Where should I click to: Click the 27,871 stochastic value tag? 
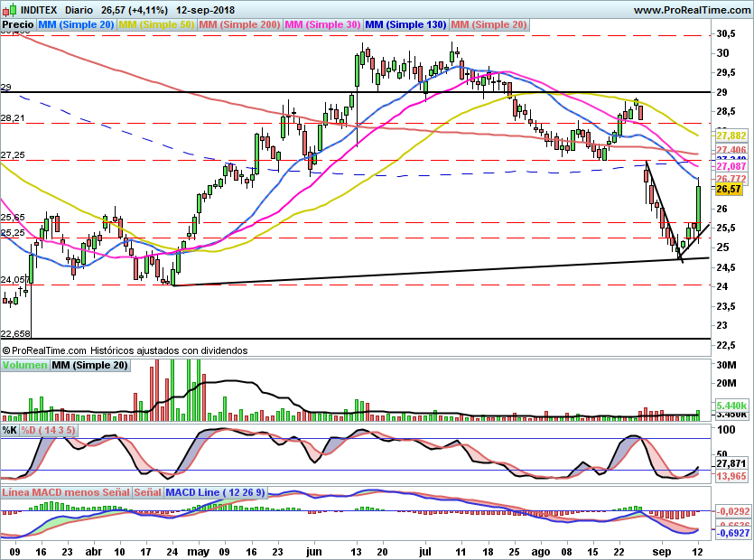tap(730, 462)
